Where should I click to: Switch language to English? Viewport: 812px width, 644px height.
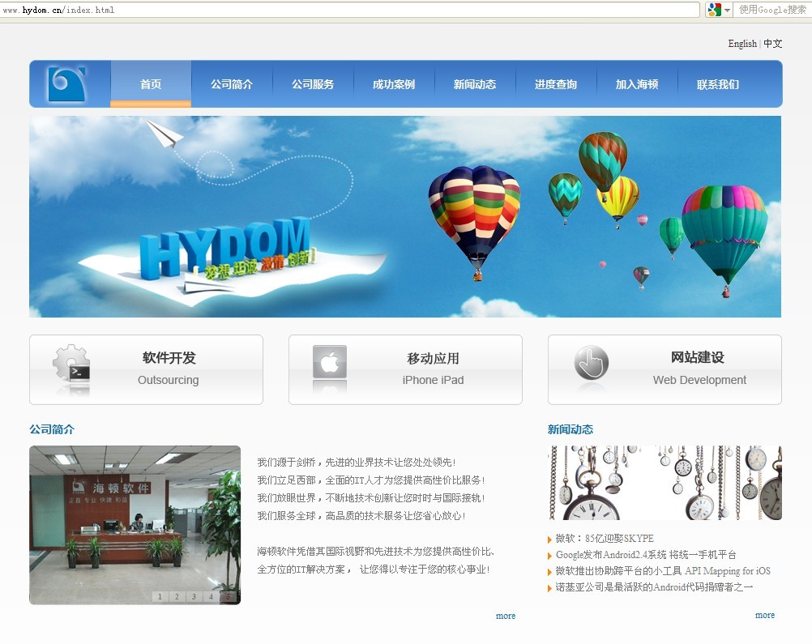pos(741,44)
